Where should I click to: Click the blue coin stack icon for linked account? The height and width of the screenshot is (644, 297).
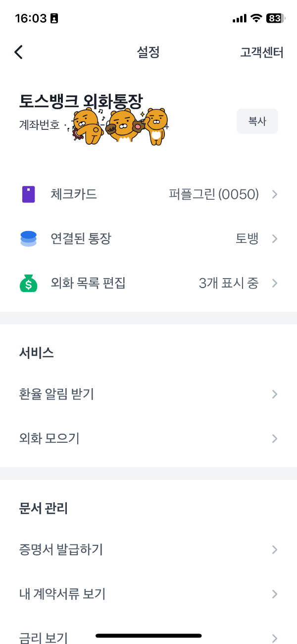(x=29, y=238)
